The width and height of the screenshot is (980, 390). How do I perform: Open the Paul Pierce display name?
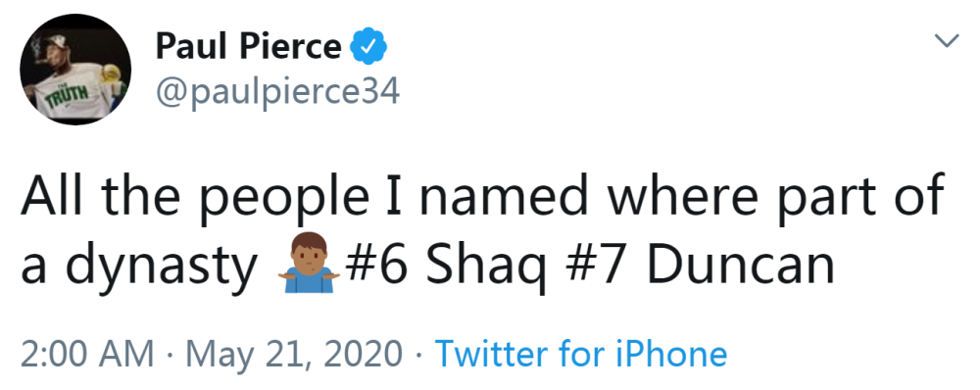click(248, 46)
